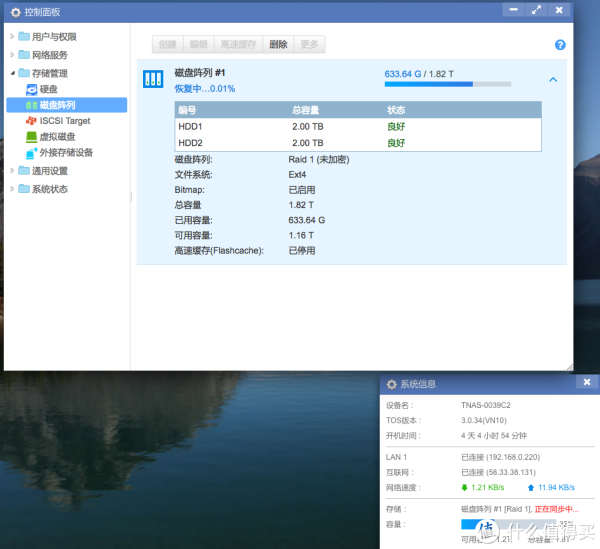Click the 磁盘阵列 #1 array icon

[153, 79]
